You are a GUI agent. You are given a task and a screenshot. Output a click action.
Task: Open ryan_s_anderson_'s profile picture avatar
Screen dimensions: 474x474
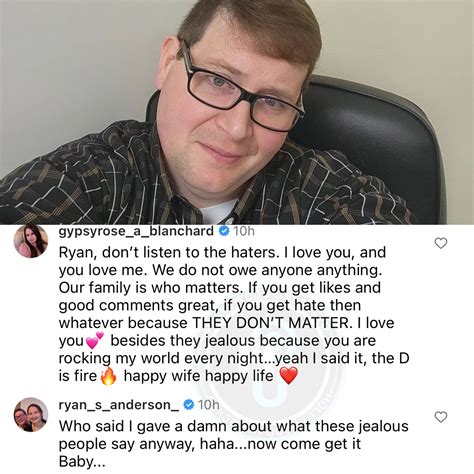click(x=31, y=415)
